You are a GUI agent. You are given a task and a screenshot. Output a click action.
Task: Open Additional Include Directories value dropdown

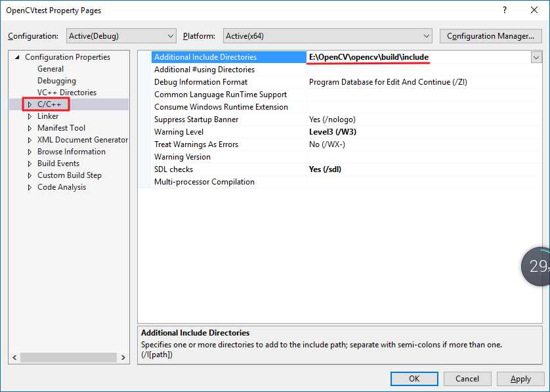(x=536, y=57)
